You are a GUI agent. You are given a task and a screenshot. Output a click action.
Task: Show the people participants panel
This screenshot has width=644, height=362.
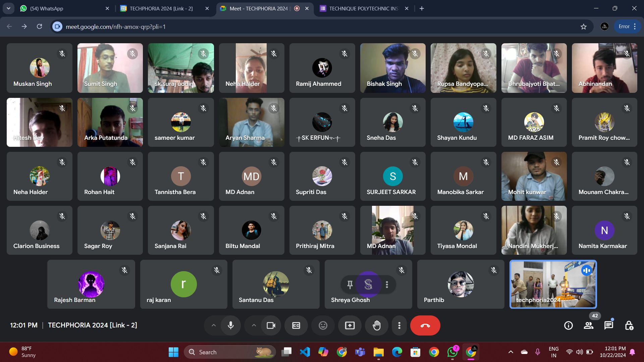pos(588,325)
